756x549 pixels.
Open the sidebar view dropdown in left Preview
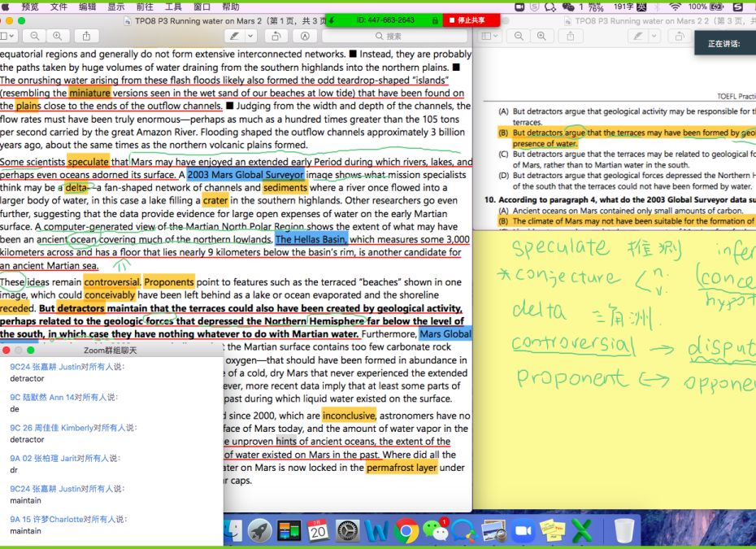[x=8, y=36]
